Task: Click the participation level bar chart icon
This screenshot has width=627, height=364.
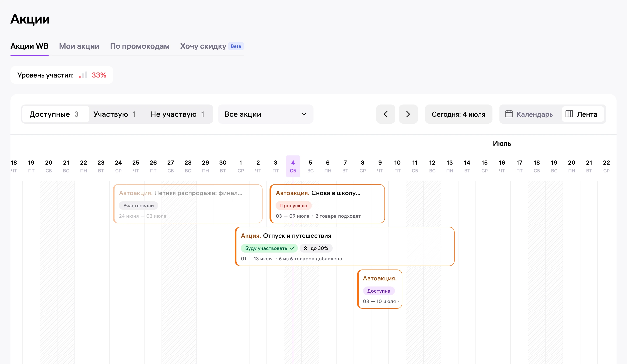Action: point(83,75)
